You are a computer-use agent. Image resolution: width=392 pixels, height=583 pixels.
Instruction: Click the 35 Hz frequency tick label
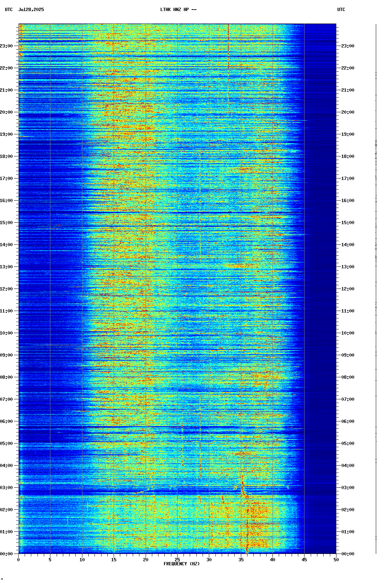coord(241,560)
